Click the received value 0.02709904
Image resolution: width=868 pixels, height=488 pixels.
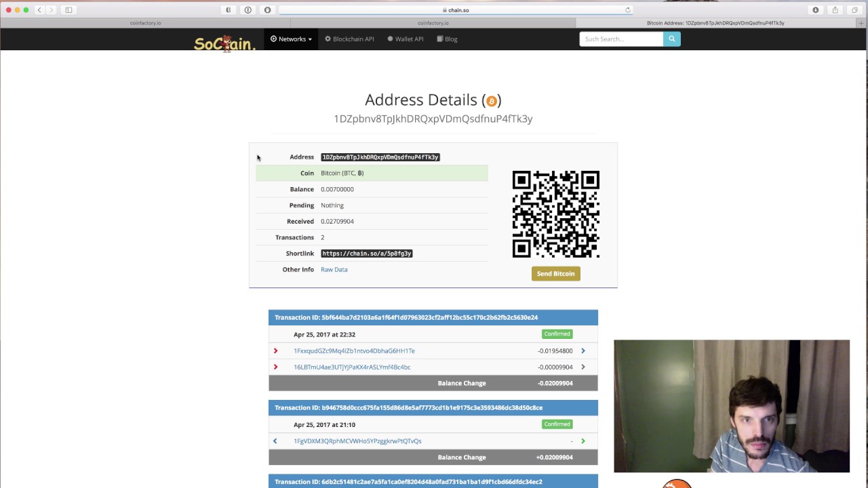(337, 222)
